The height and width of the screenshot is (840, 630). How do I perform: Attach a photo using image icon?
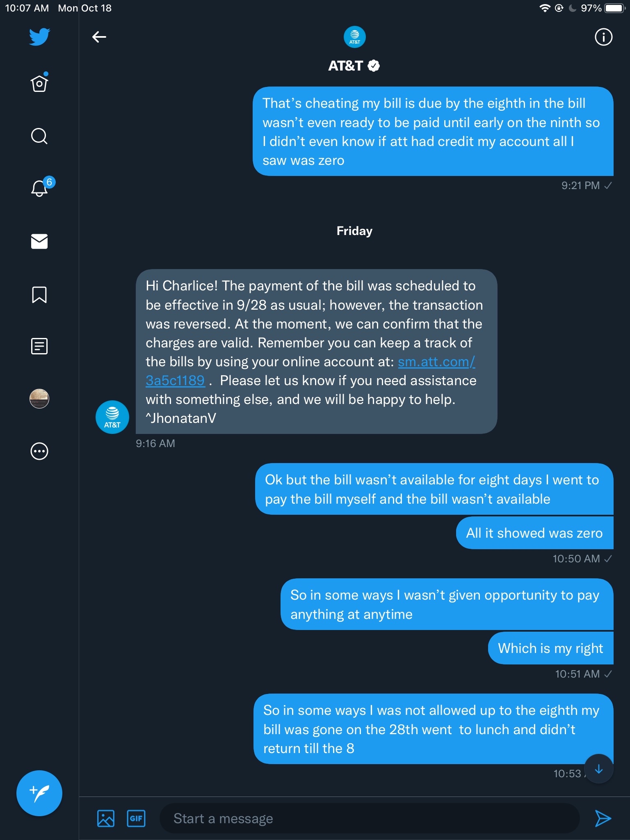[106, 819]
